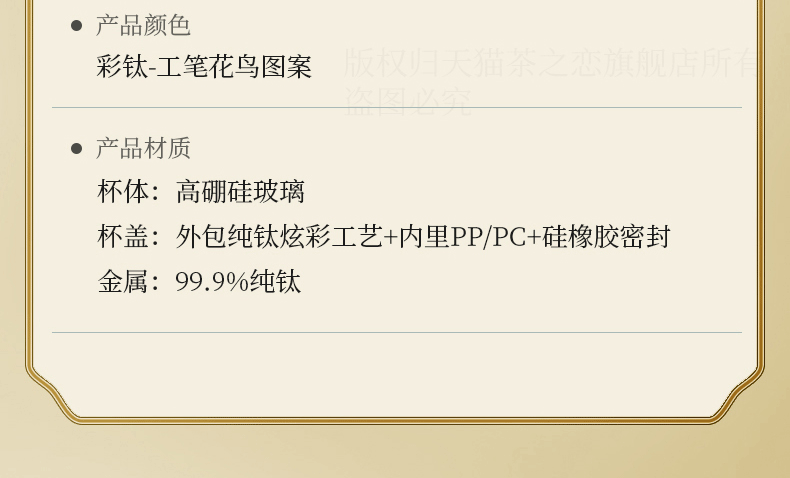Image resolution: width=790 pixels, height=478 pixels.
Task: Click 外包纯钛炫彩工艺 text
Action: (279, 237)
